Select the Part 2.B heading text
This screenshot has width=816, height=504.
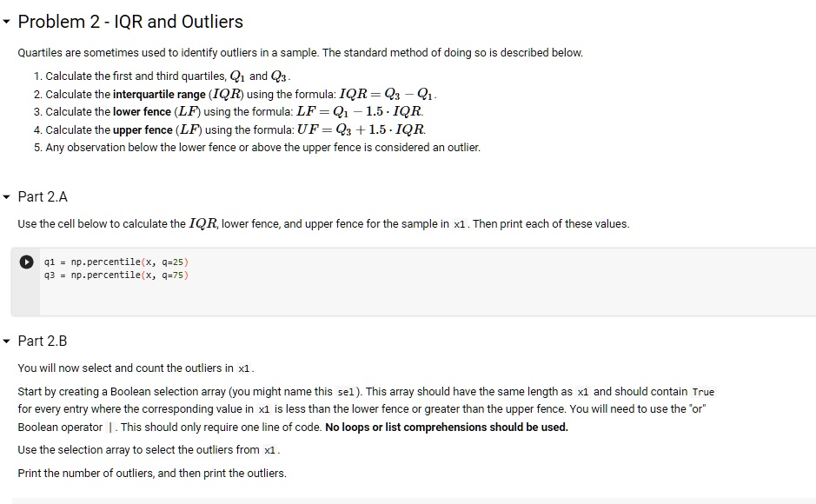[x=43, y=341]
